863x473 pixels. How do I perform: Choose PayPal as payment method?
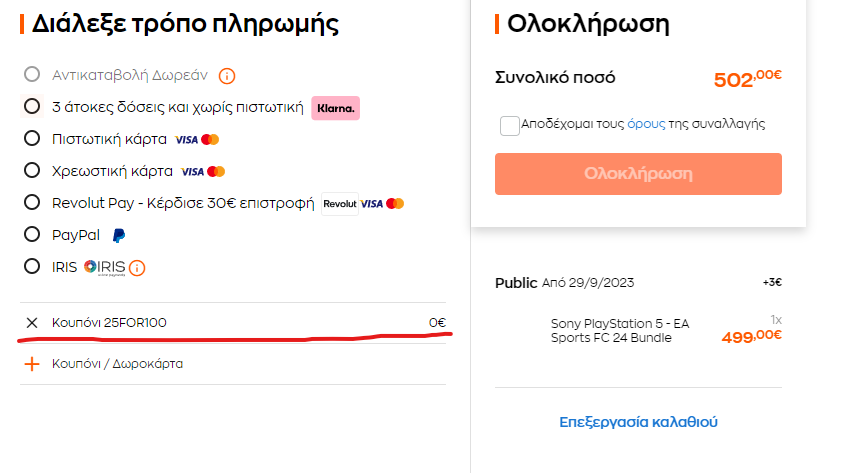pos(32,235)
